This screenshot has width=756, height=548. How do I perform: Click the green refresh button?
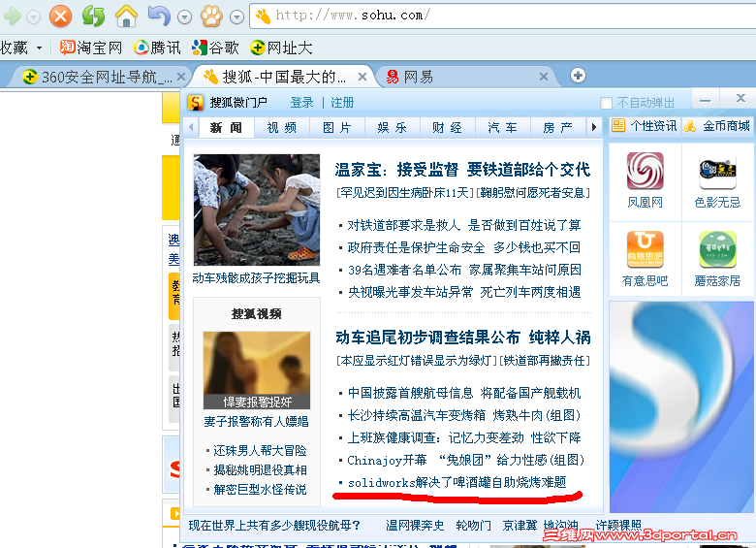(x=94, y=16)
